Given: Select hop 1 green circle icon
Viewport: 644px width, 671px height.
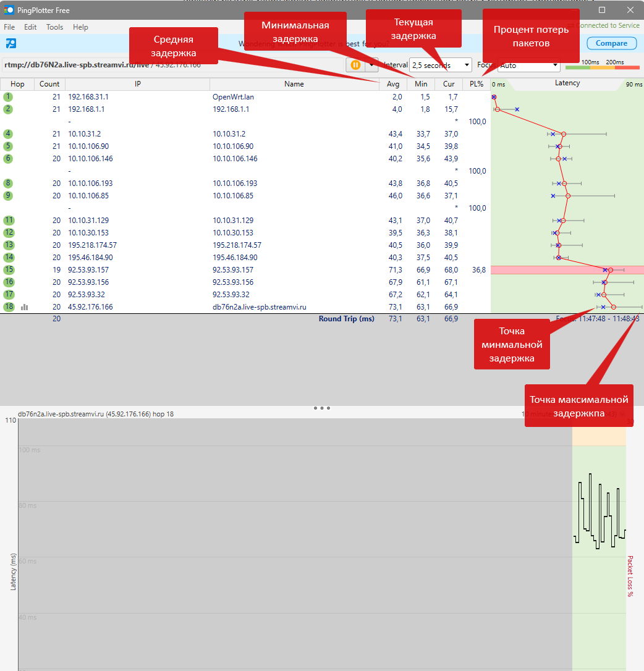Looking at the screenshot, I should click(x=8, y=97).
